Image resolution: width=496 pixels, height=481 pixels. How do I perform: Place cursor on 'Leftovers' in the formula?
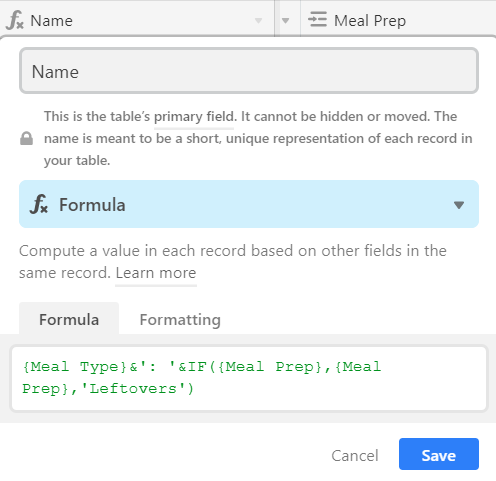click(x=132, y=389)
